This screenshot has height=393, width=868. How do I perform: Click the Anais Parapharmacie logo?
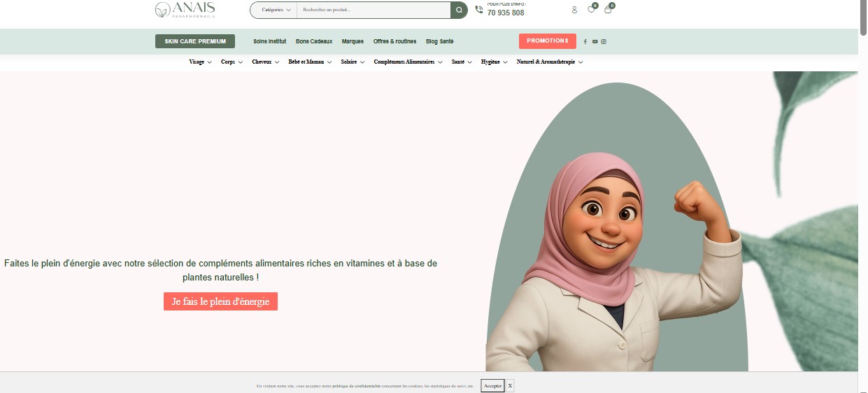click(x=185, y=10)
